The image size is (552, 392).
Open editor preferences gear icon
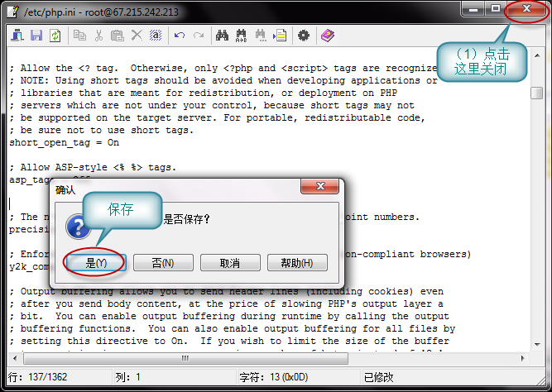tap(304, 36)
